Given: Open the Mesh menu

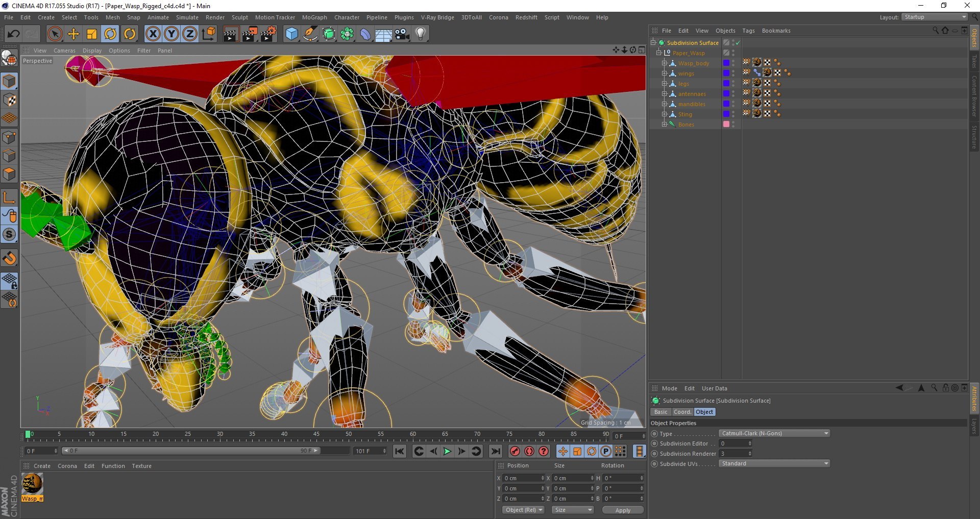Looking at the screenshot, I should 113,17.
